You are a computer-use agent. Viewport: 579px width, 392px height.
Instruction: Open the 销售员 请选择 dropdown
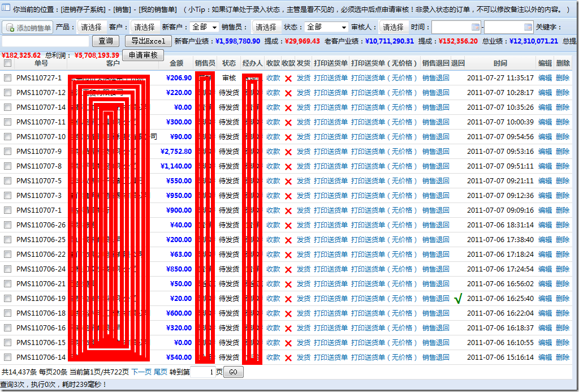267,27
